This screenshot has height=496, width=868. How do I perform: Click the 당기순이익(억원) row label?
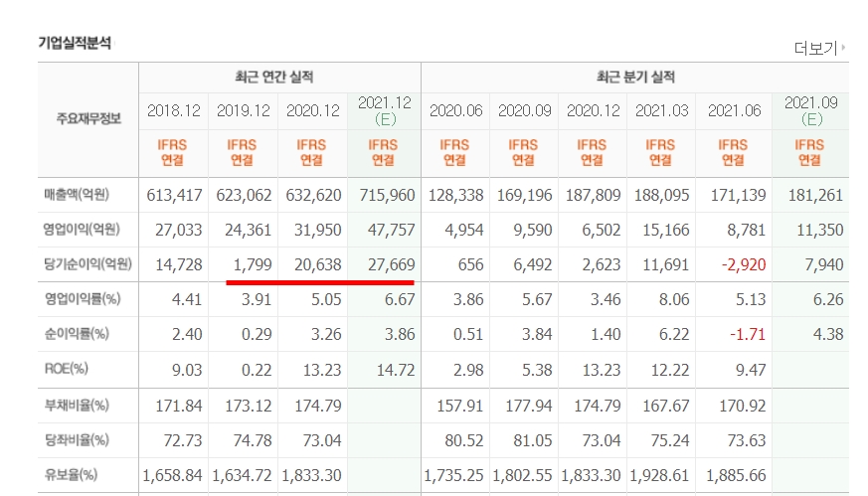(x=87, y=264)
